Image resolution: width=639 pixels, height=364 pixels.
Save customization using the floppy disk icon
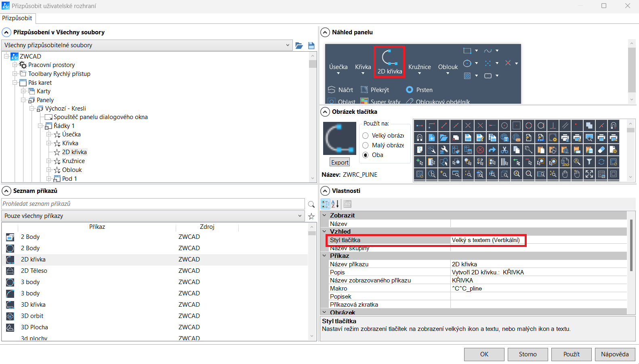pyautogui.click(x=311, y=46)
